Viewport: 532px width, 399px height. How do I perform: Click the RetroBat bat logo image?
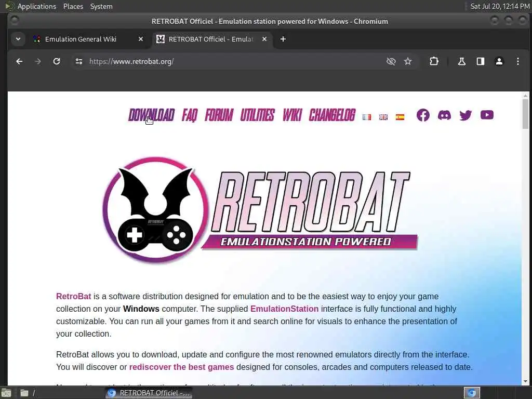(x=155, y=210)
